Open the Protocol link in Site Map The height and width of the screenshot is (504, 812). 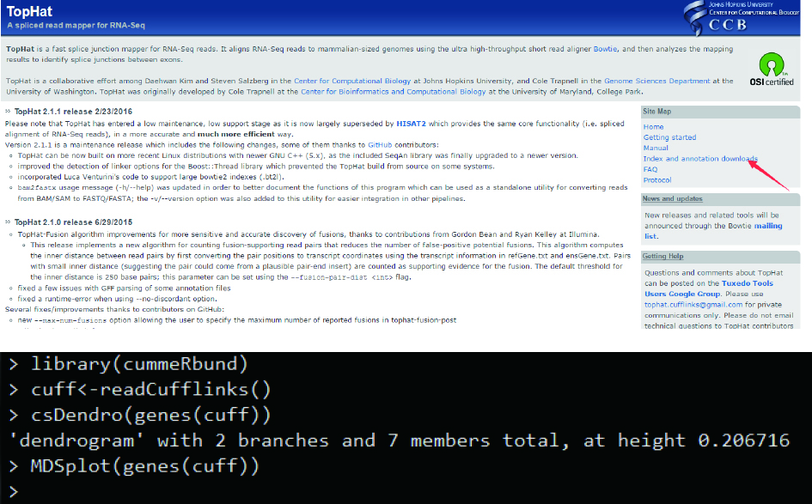point(657,180)
